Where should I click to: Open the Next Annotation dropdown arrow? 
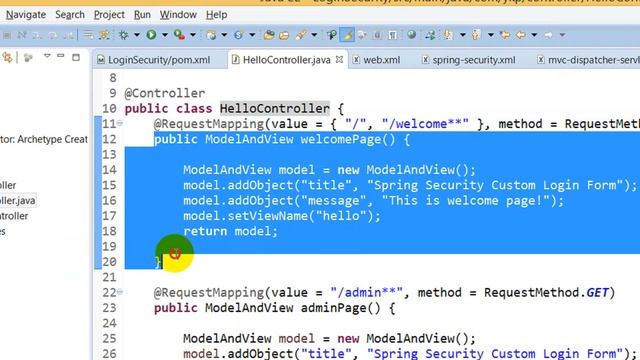462,35
